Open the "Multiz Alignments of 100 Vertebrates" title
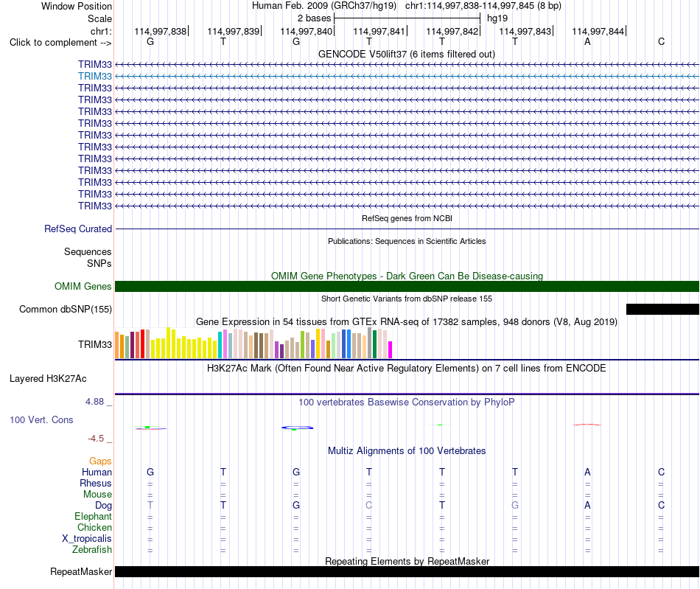Viewport: 700px width, 589px height. coord(407,451)
